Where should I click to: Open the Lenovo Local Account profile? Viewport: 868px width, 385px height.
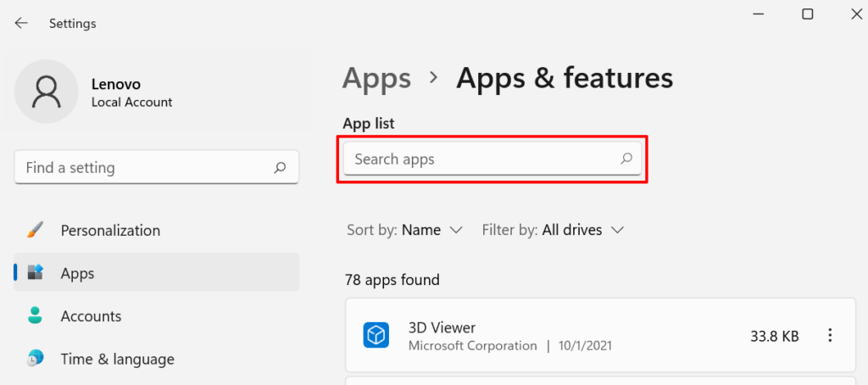click(131, 93)
